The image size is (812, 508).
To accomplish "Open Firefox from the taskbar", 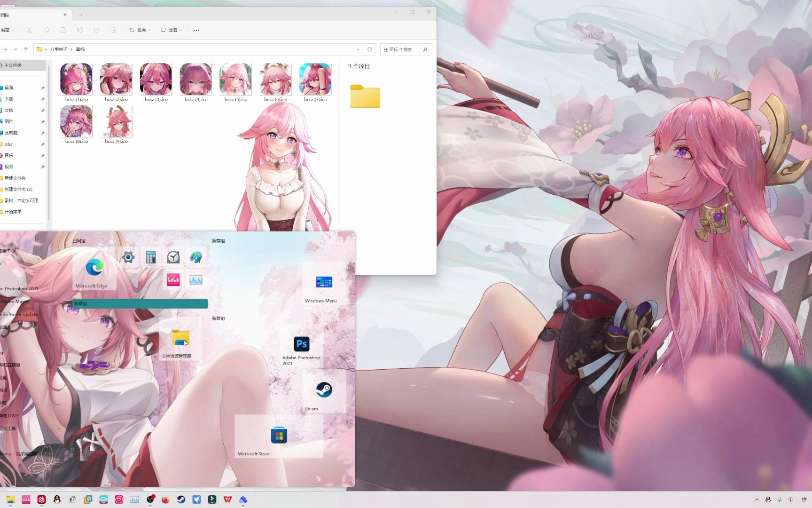I will pyautogui.click(x=165, y=500).
